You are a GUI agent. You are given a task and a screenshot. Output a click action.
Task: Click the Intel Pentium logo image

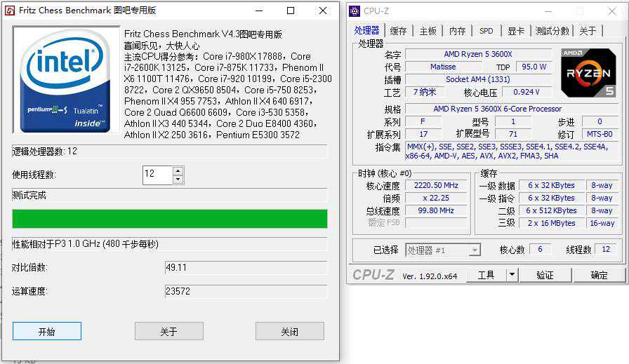(x=66, y=79)
